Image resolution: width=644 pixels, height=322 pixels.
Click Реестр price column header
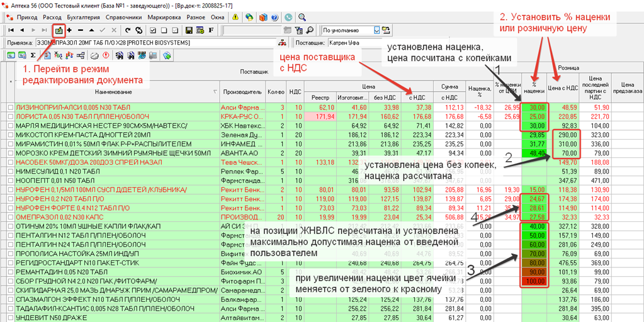[x=321, y=97]
